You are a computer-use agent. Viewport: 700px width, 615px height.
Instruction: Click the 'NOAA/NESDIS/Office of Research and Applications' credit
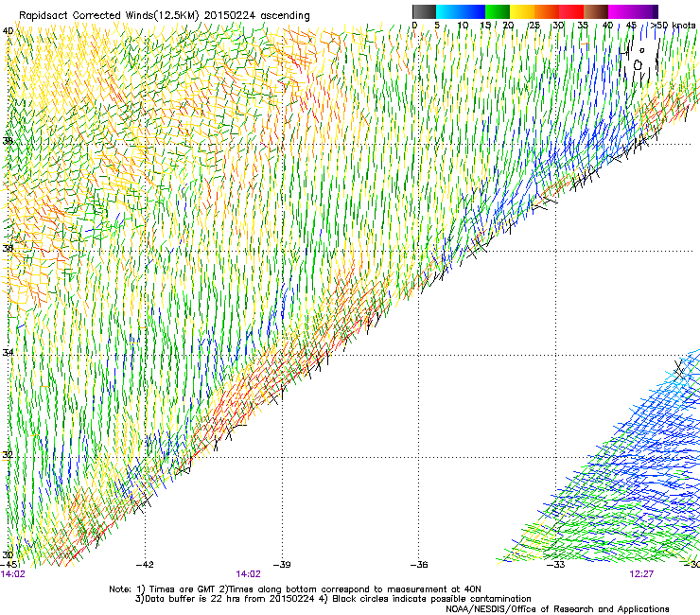[x=557, y=609]
